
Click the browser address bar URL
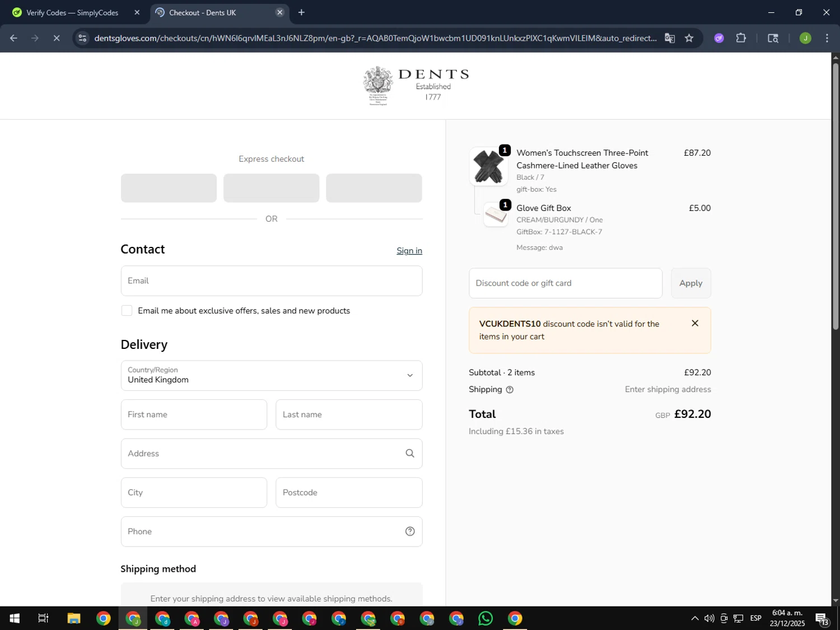[x=375, y=38]
